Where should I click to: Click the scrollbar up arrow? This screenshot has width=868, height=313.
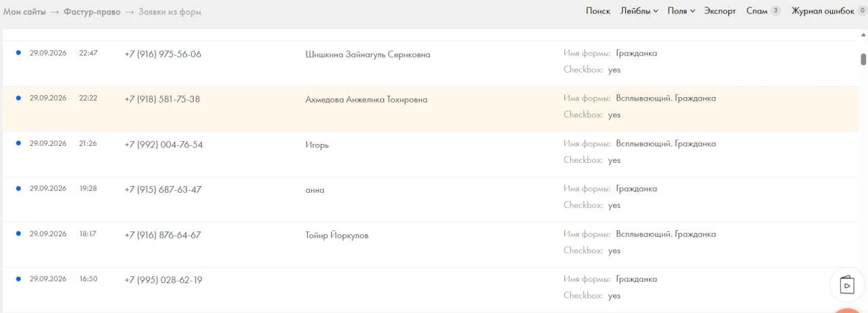(863, 33)
